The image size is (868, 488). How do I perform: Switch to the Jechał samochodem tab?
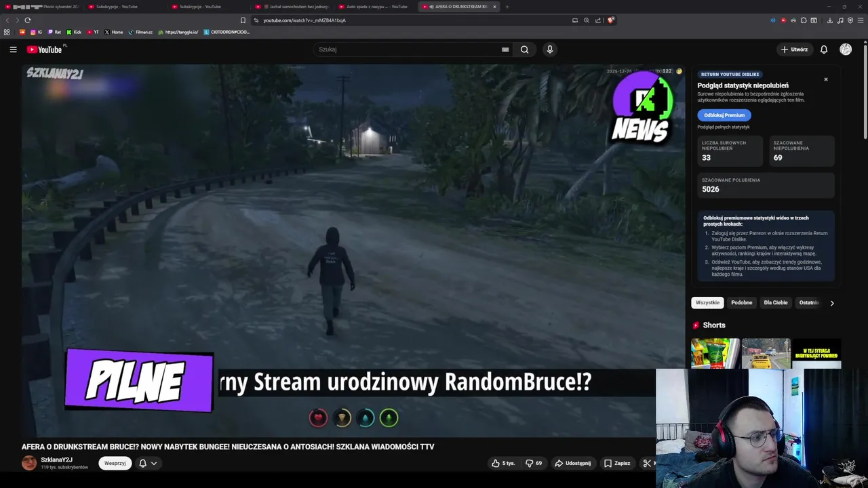click(293, 7)
